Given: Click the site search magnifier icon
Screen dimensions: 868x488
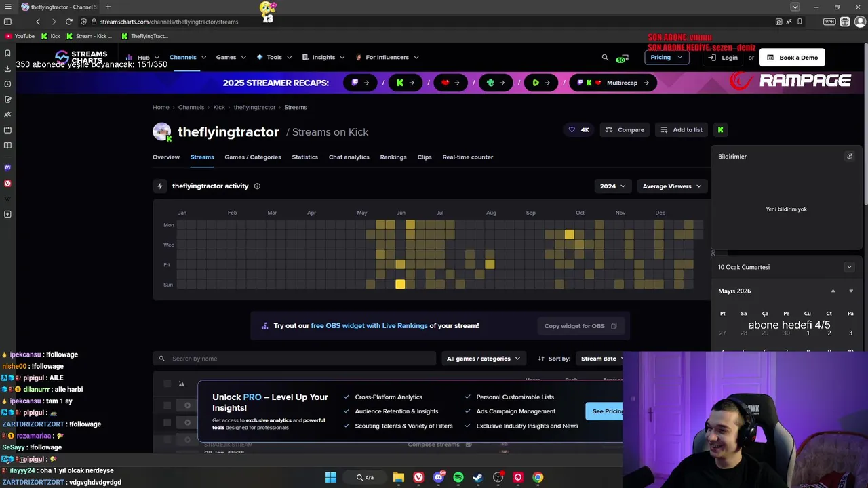Looking at the screenshot, I should click(605, 58).
